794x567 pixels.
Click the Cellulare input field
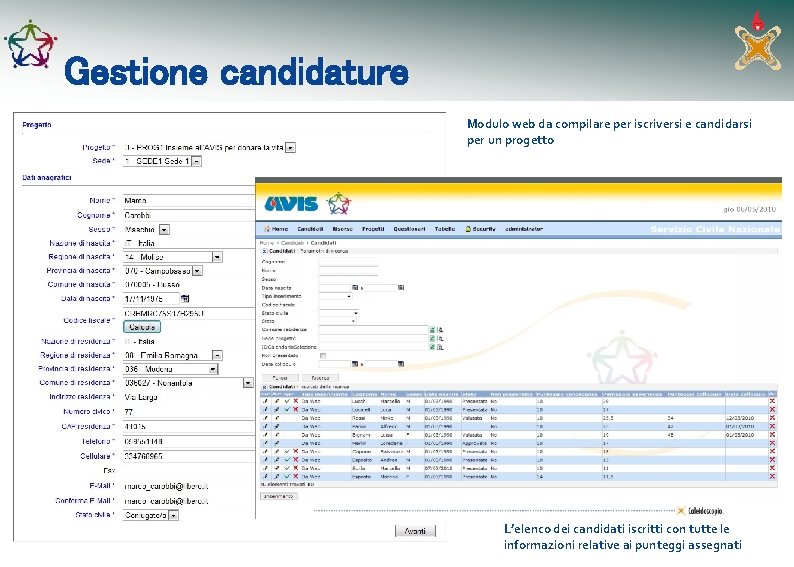click(x=188, y=456)
